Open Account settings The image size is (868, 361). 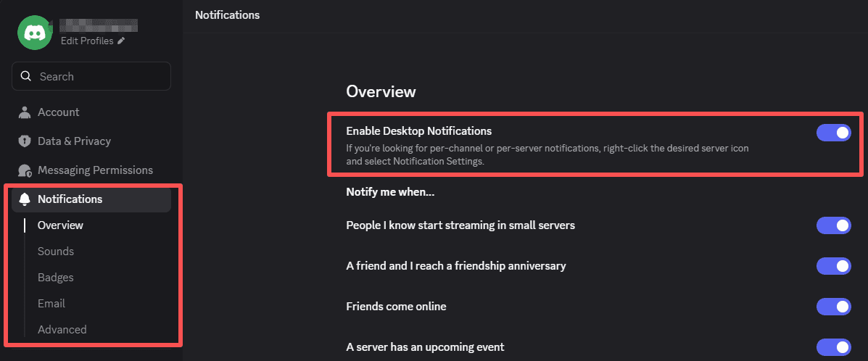[x=91, y=112]
